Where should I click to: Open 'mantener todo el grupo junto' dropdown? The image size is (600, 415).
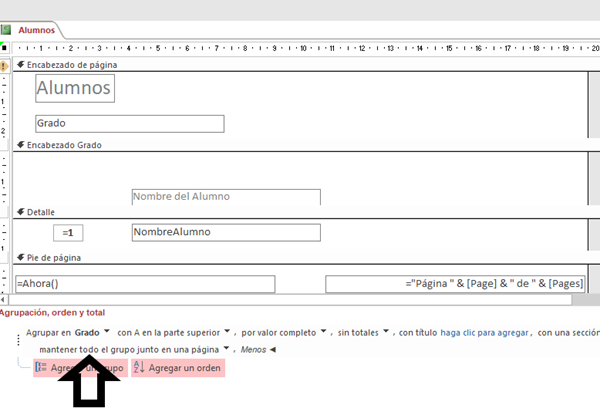[226, 348]
